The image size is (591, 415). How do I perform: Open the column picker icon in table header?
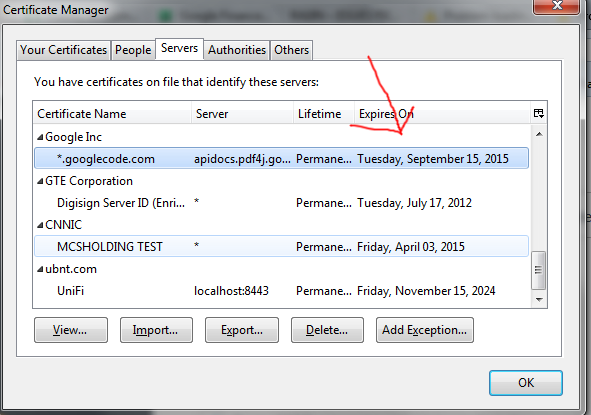[x=539, y=113]
